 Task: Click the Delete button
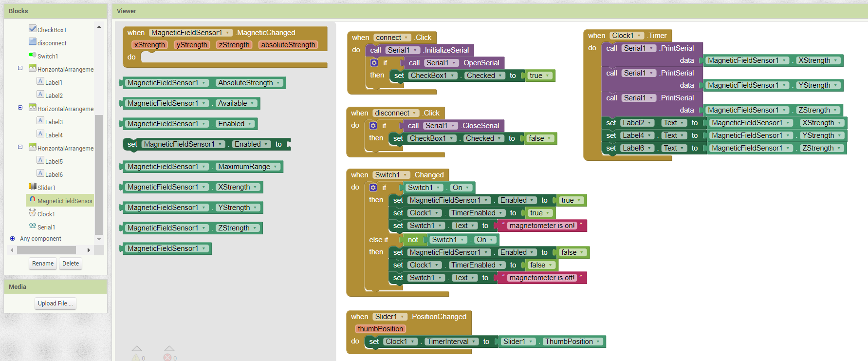71,264
